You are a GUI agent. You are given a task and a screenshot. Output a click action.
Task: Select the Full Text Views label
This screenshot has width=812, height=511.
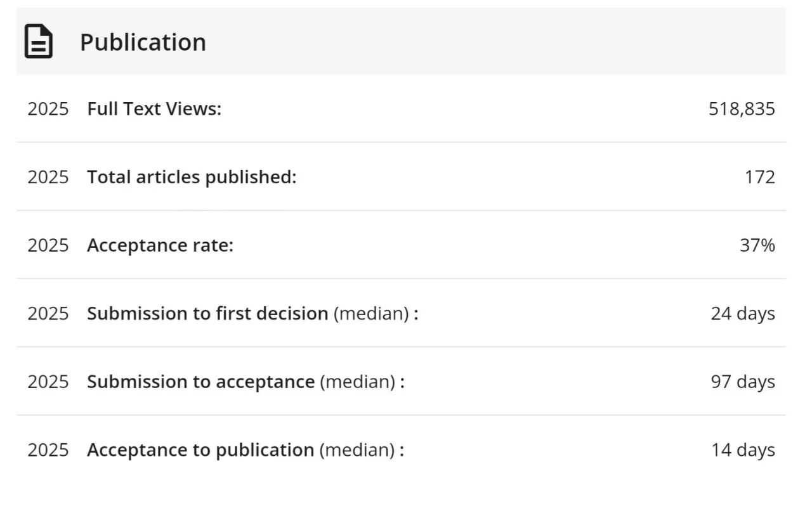pyautogui.click(x=154, y=108)
